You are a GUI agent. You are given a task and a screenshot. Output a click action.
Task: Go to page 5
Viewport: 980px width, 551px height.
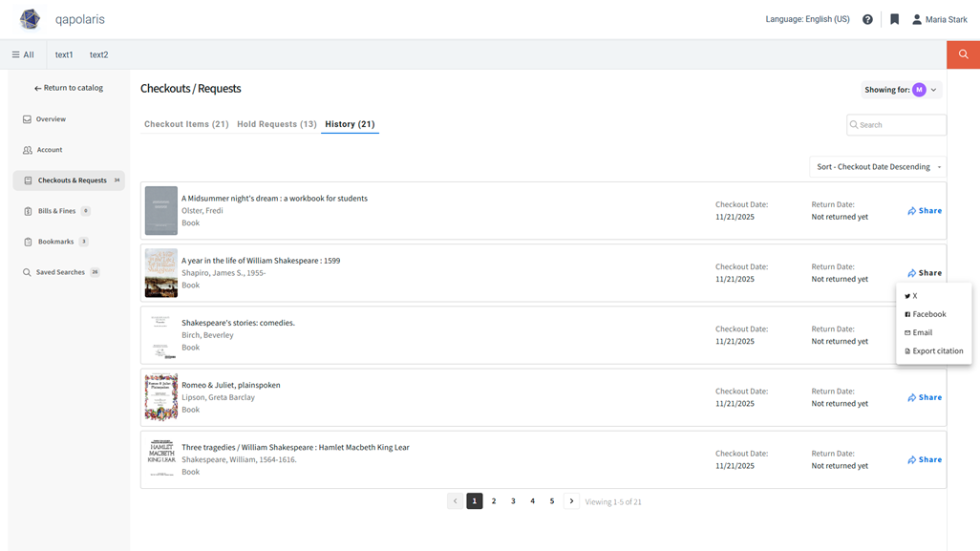point(552,501)
